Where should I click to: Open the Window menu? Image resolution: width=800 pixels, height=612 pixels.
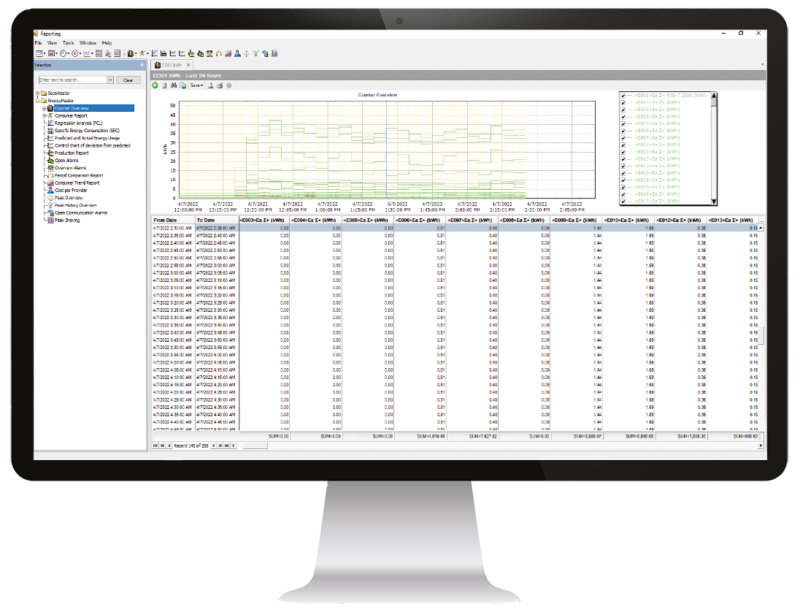pos(88,43)
